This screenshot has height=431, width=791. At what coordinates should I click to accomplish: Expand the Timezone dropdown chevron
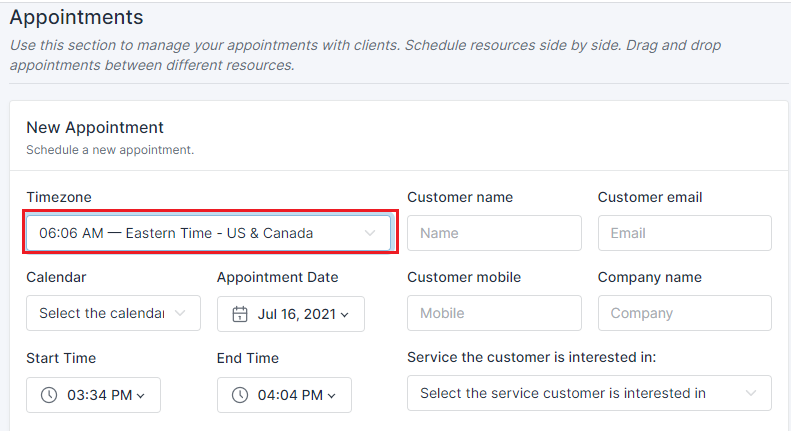point(370,233)
